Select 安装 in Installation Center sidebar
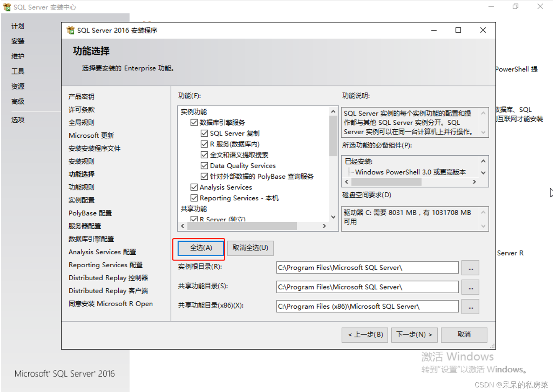This screenshot has height=392, width=554. [18, 41]
